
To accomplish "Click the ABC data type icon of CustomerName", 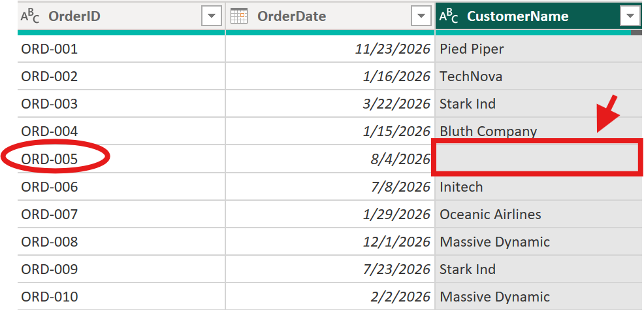I will pos(449,16).
